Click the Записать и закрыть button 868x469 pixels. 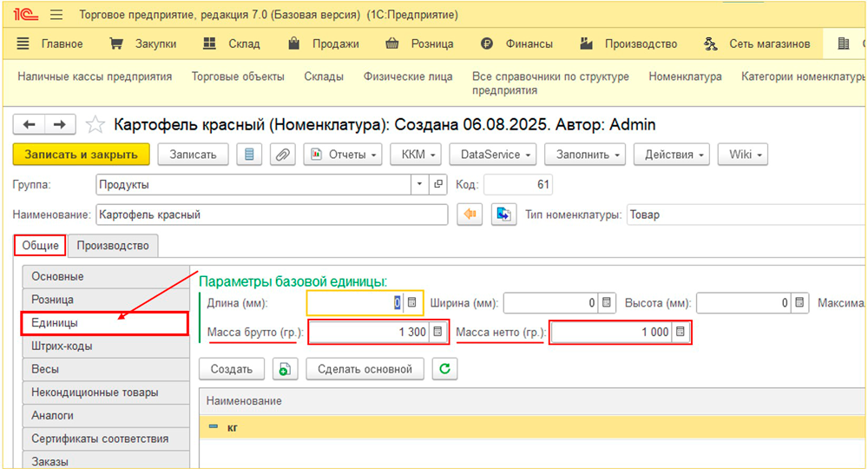tap(81, 155)
